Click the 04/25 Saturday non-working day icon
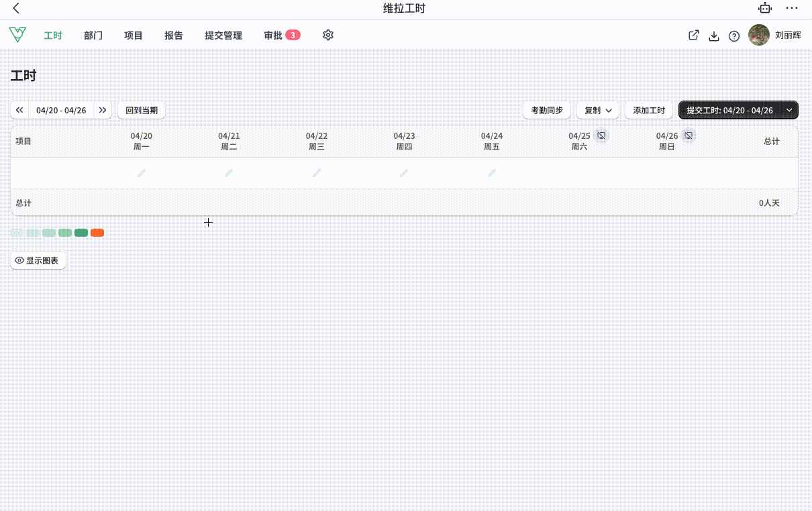Viewport: 812px width, 511px height. tap(601, 135)
